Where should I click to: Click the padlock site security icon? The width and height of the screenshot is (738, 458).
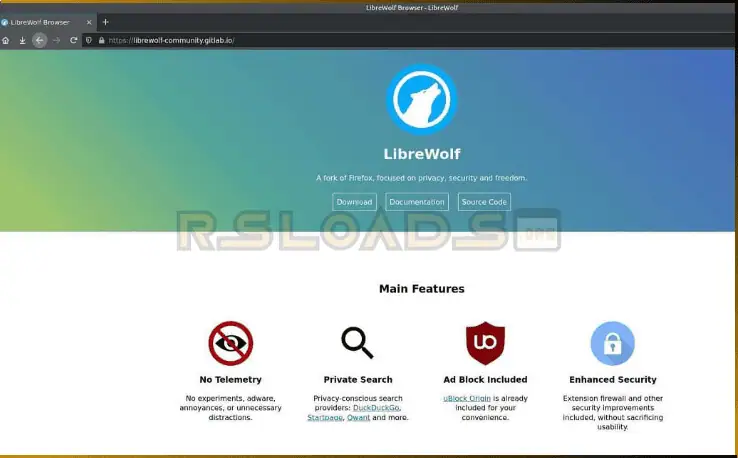pos(101,40)
